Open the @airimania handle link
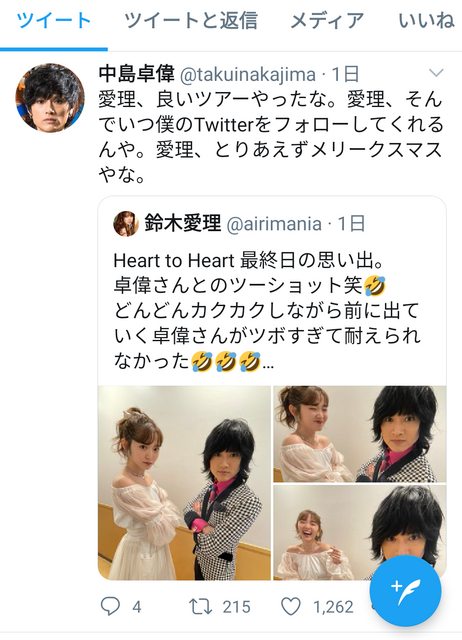The width and height of the screenshot is (462, 640). (x=274, y=224)
